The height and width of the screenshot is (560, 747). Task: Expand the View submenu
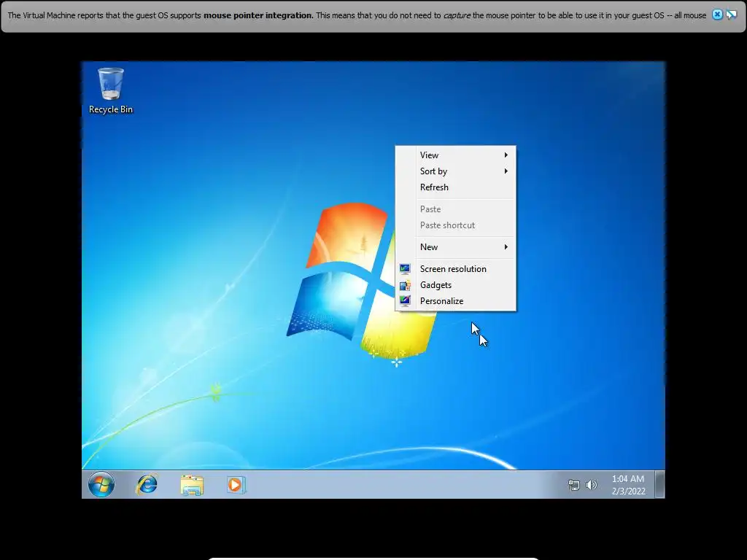point(455,155)
